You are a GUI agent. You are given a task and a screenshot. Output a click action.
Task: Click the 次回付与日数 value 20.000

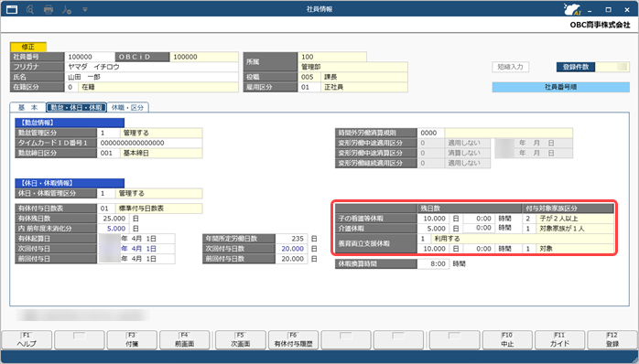point(292,249)
